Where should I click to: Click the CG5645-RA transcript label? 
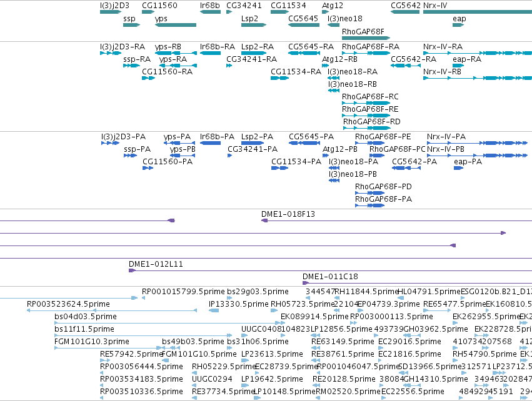[311, 46]
